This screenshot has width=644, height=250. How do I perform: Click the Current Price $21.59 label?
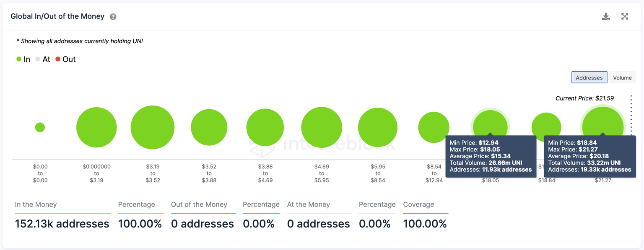[584, 98]
